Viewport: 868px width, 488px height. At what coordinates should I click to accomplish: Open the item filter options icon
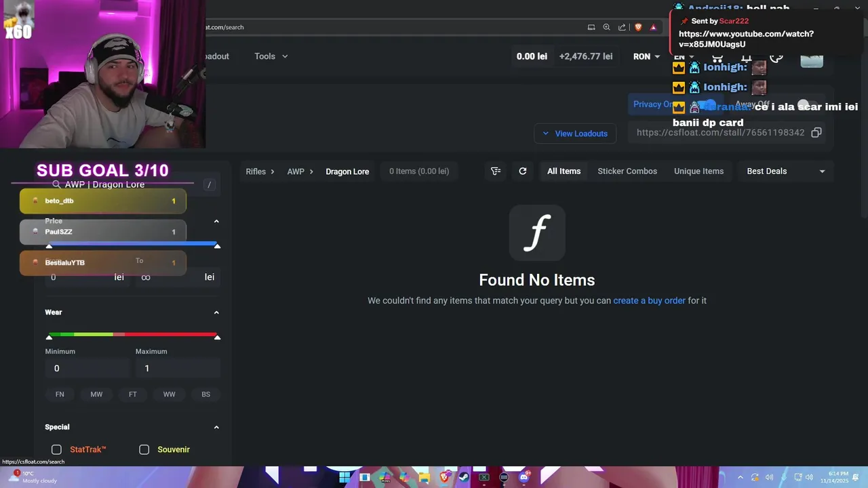[496, 171]
